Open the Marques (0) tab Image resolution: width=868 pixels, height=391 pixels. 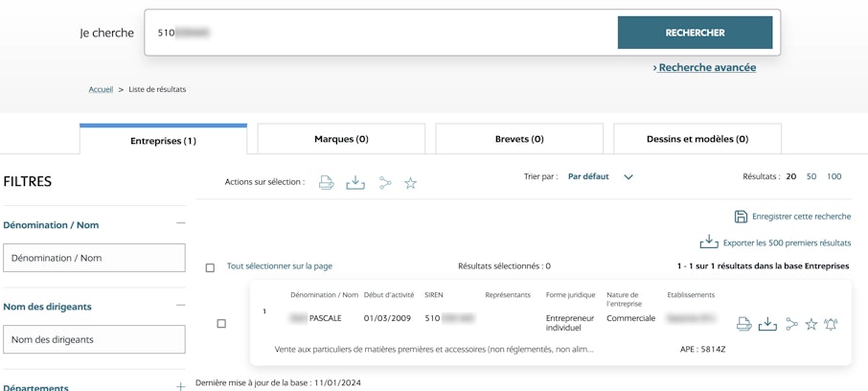point(341,138)
